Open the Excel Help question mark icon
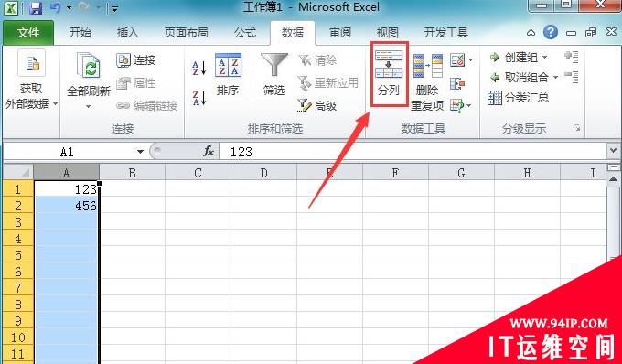The height and width of the screenshot is (364, 622). [x=551, y=32]
